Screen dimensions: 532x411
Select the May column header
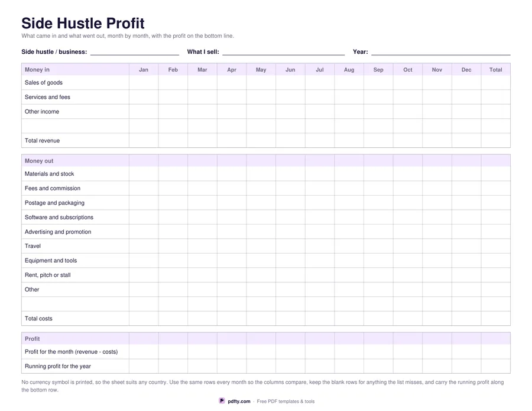coord(261,70)
